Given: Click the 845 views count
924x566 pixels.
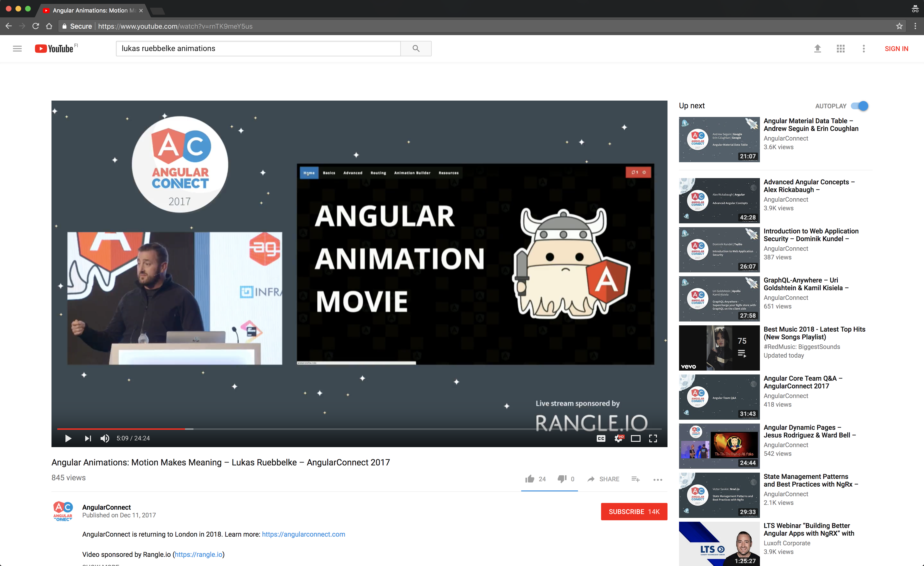Looking at the screenshot, I should tap(68, 477).
